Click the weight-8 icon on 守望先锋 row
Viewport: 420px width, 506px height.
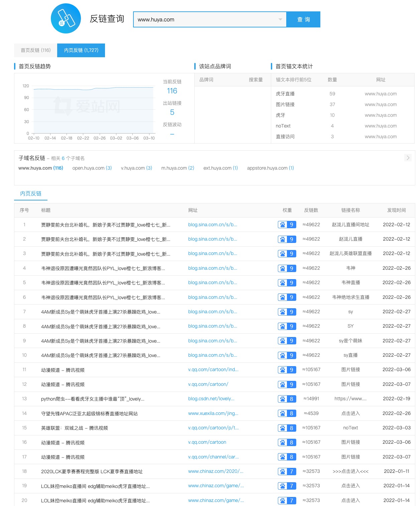287,413
